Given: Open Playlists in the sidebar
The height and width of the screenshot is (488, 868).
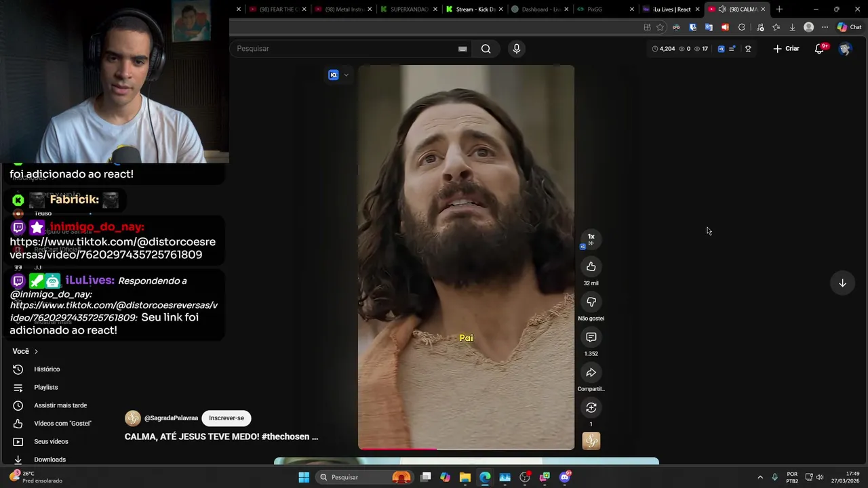Looking at the screenshot, I should (x=46, y=388).
